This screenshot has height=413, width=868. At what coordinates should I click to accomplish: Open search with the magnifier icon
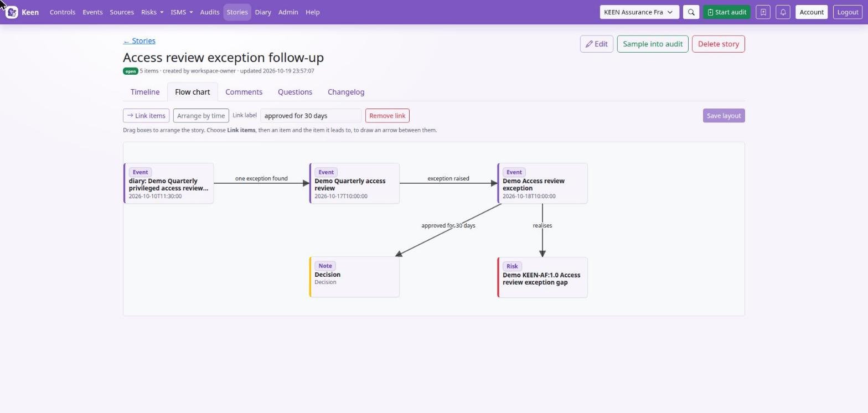coord(691,12)
